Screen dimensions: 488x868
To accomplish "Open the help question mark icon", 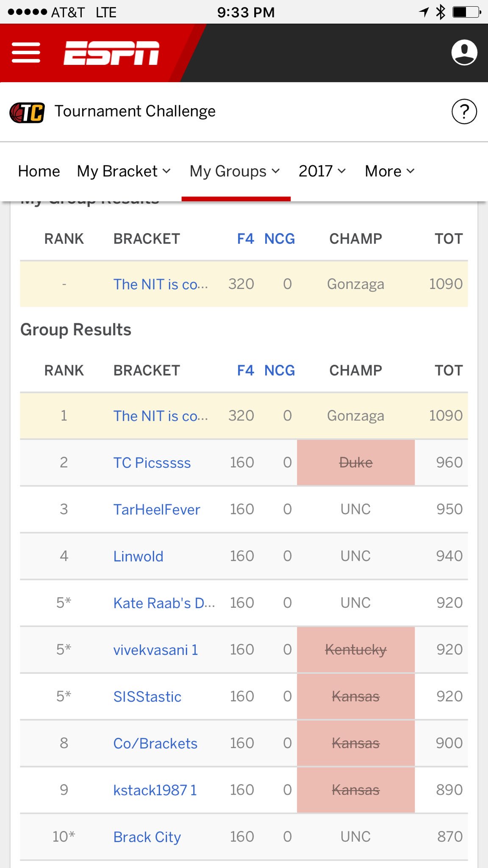I will tap(464, 112).
